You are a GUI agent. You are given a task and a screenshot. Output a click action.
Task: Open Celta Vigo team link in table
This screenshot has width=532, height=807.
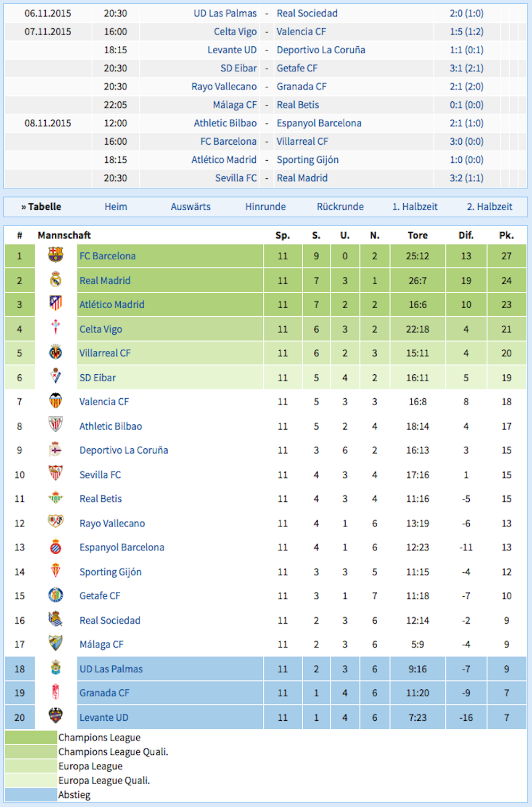(x=101, y=329)
